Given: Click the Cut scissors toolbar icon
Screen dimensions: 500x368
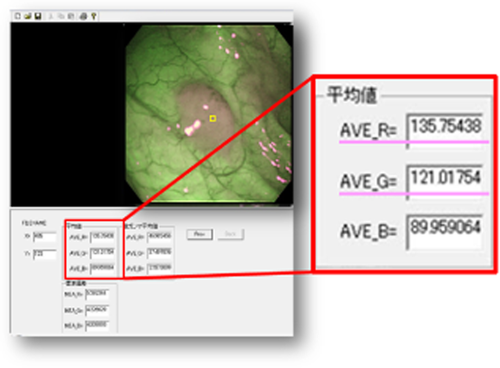Looking at the screenshot, I should click(x=51, y=16).
